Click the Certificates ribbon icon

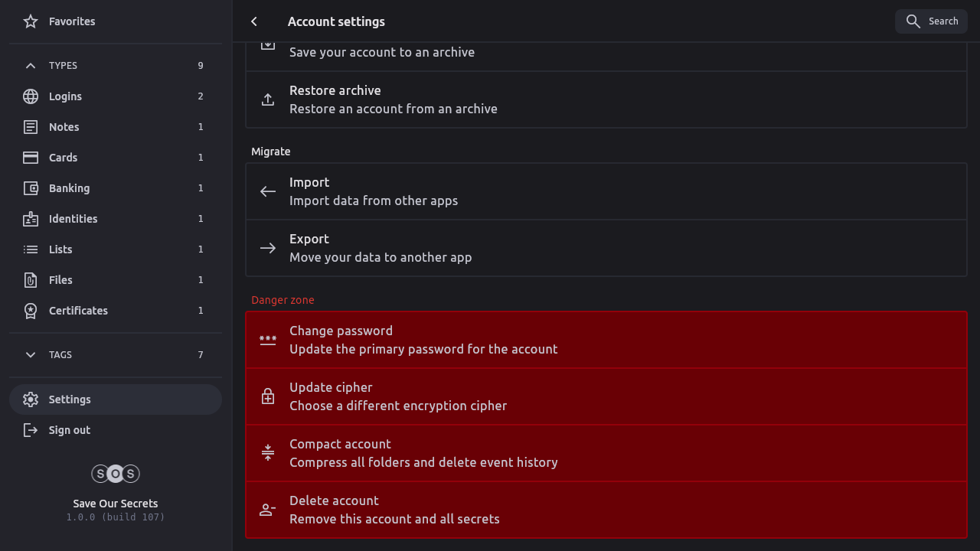31,311
